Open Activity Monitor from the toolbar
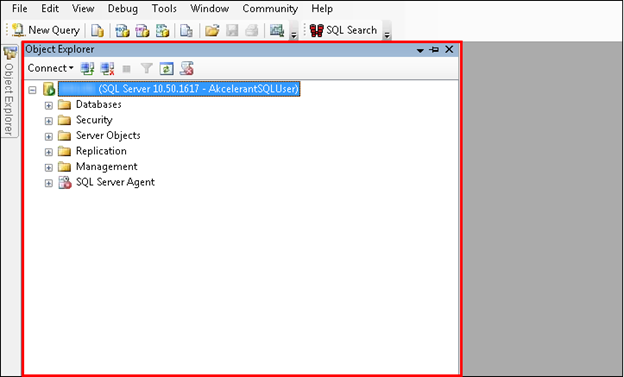Screen dimensions: 624x377 click(277, 30)
